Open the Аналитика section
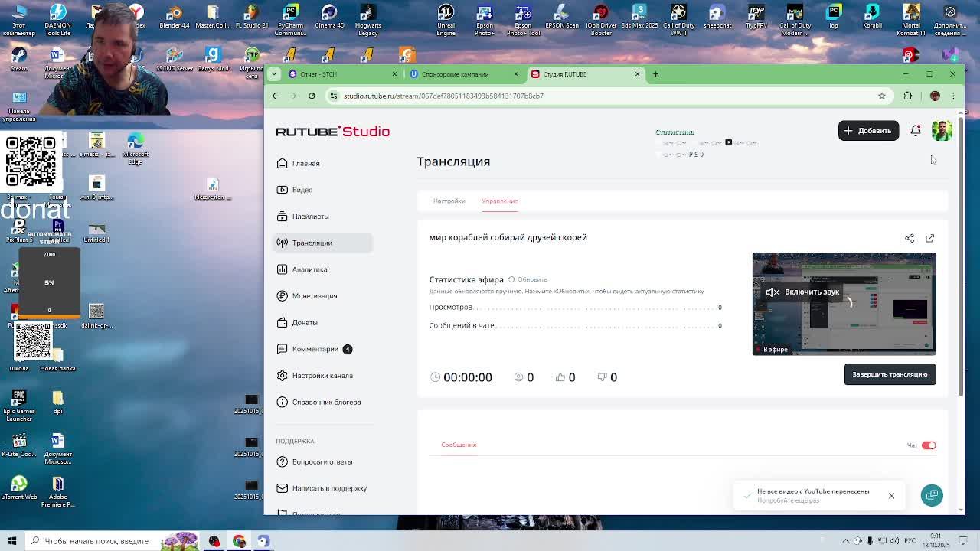 (302, 269)
